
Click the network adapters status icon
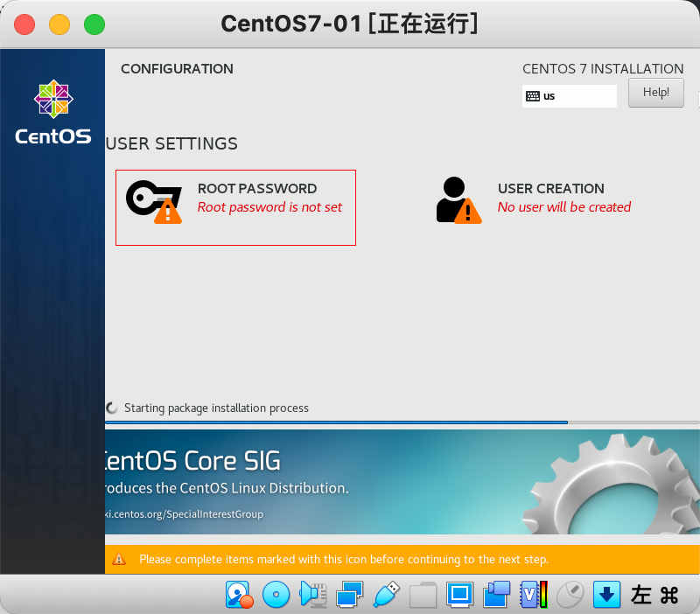[x=349, y=595]
